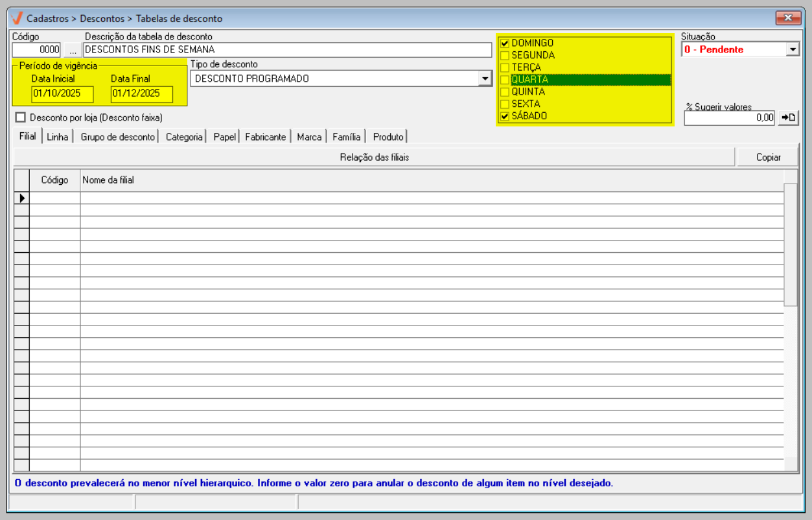Image resolution: width=812 pixels, height=520 pixels.
Task: Switch to the Produto tab
Action: (388, 137)
